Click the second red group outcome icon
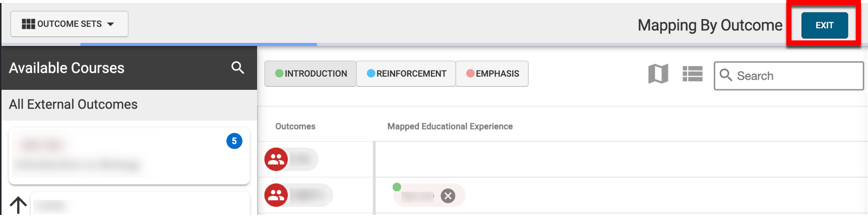This screenshot has height=216, width=868. [276, 195]
